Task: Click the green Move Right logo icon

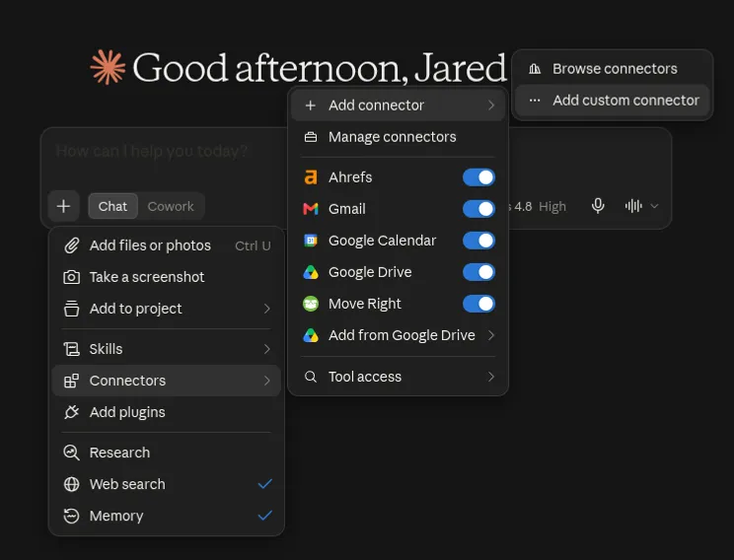Action: (311, 304)
